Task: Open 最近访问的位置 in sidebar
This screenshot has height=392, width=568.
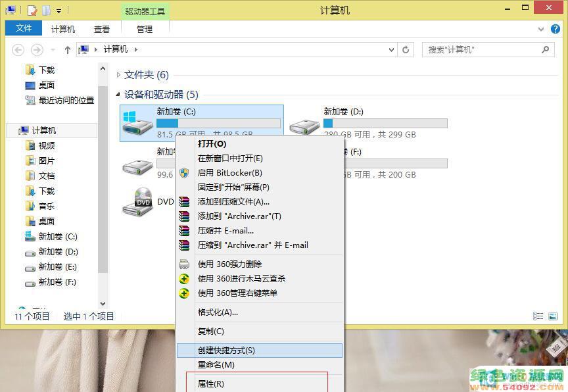Action: [x=60, y=101]
